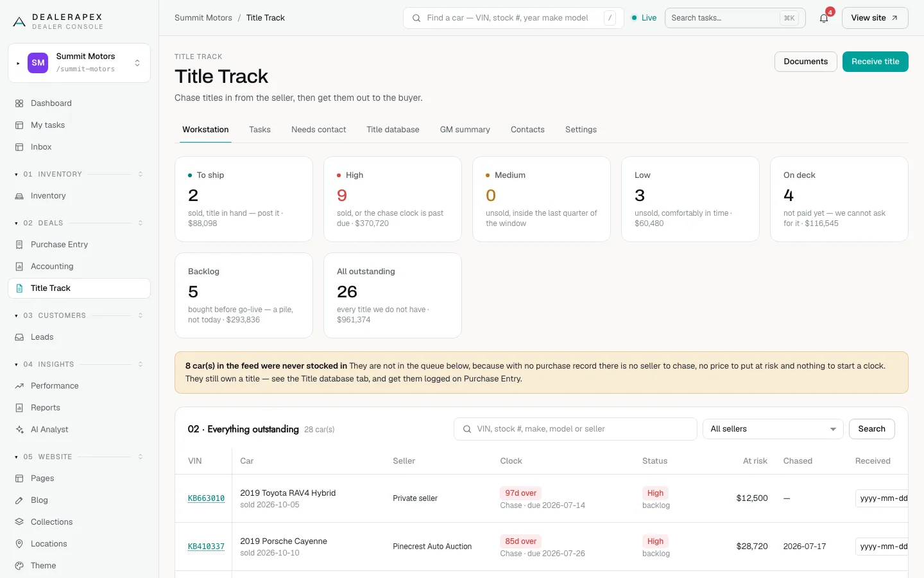924x578 pixels.
Task: Open VIN link KB663010
Action: [206, 498]
